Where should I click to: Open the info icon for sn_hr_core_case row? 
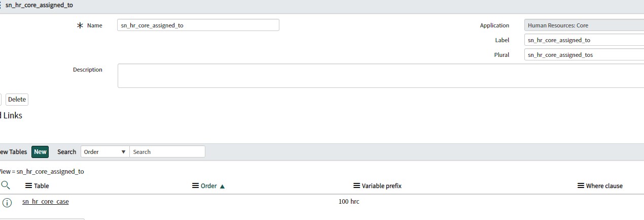7,203
